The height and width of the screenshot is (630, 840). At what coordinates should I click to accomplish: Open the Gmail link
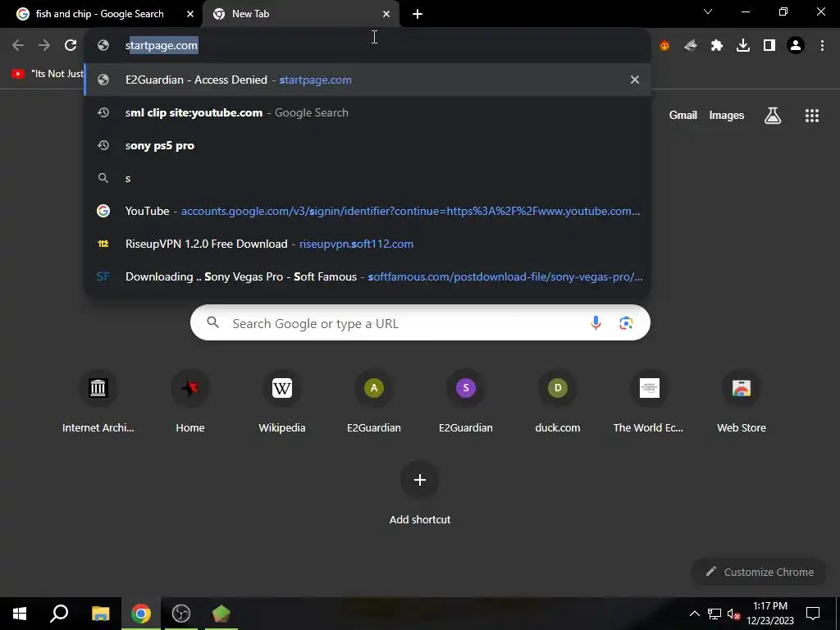(x=683, y=115)
